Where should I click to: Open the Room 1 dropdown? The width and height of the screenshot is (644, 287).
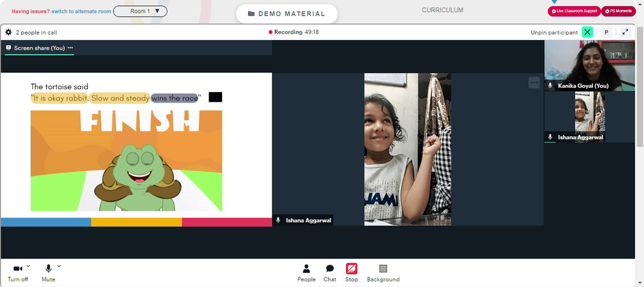coord(140,12)
